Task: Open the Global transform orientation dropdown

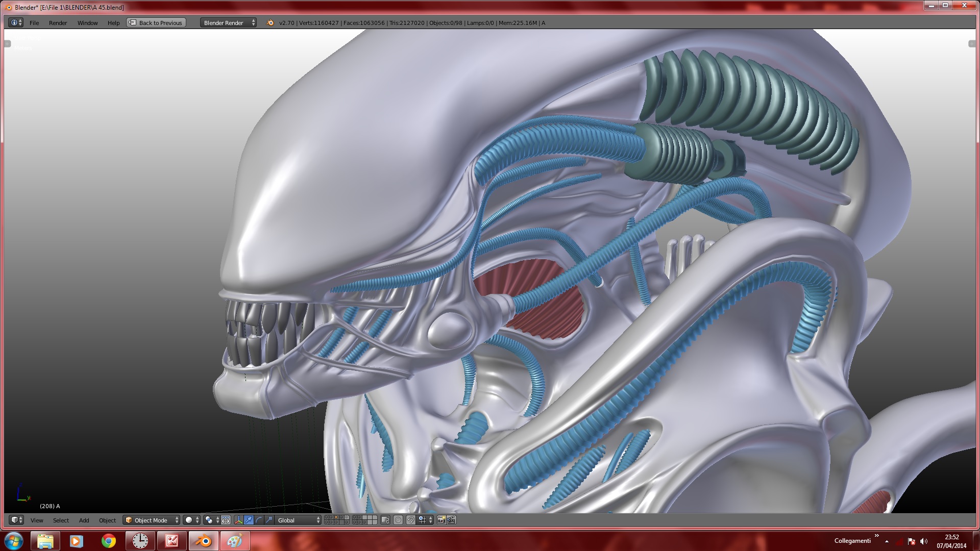Action: pyautogui.click(x=298, y=520)
